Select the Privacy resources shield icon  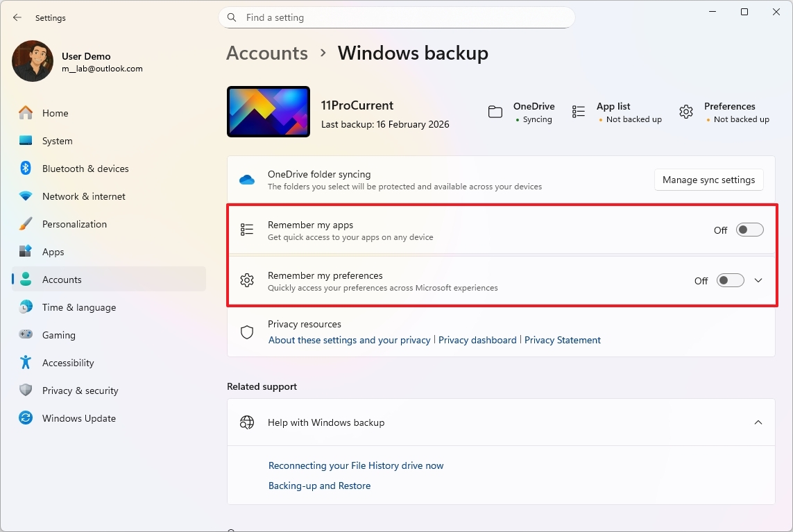click(247, 332)
